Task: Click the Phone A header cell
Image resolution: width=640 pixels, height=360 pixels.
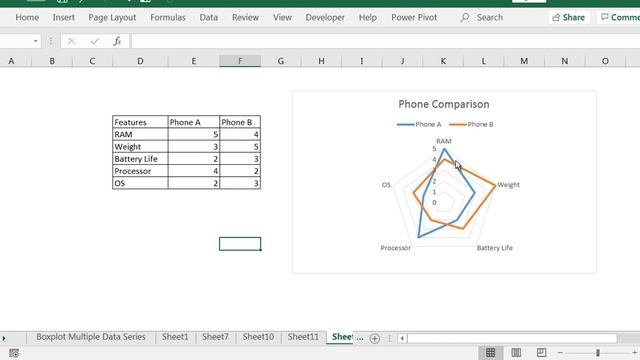Action: click(x=193, y=122)
